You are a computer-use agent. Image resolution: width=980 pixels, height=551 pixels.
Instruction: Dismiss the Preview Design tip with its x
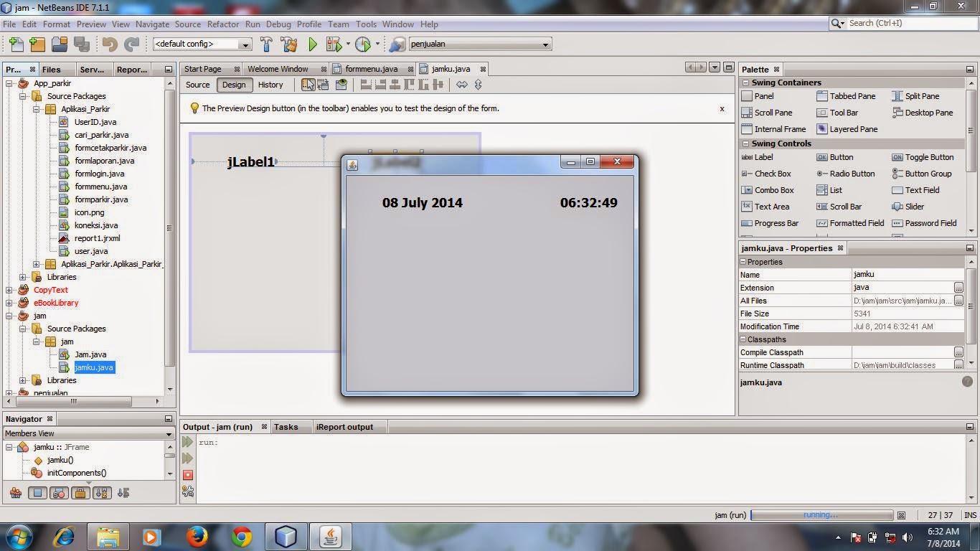(x=722, y=108)
